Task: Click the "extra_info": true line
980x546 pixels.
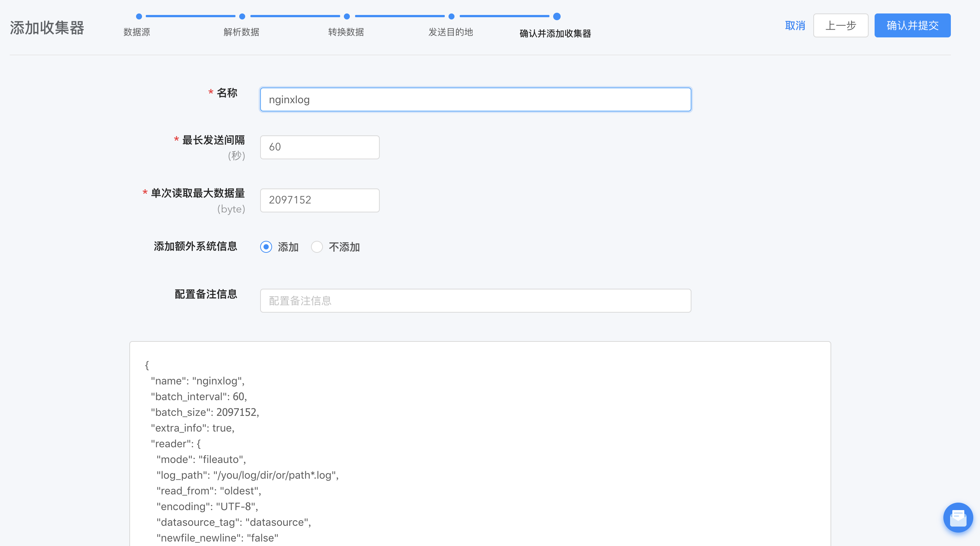Action: (192, 428)
